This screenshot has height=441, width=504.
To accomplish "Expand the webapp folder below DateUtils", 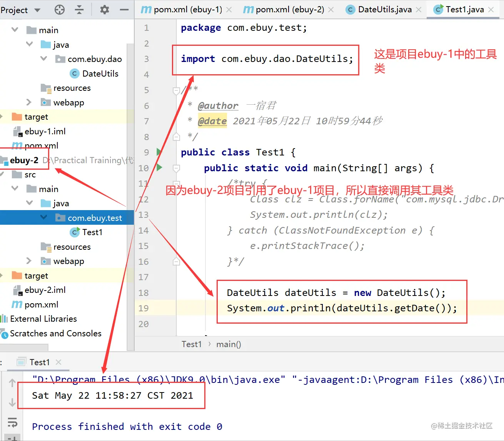I will [29, 102].
